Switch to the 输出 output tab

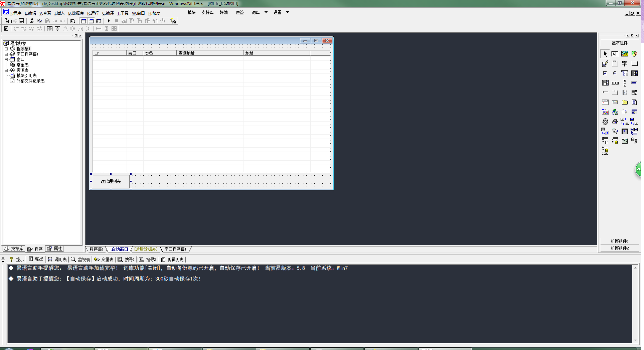[x=36, y=259]
